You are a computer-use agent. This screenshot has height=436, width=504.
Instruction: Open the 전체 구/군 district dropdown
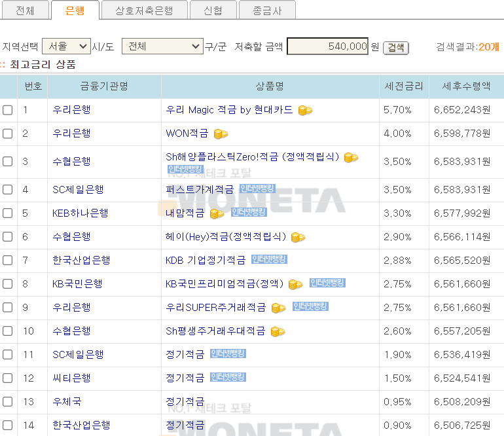click(x=162, y=46)
